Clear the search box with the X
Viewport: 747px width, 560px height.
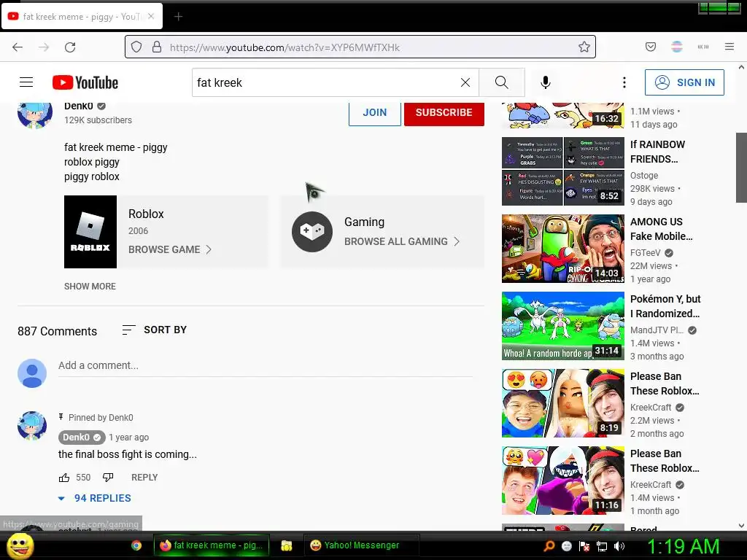coord(465,82)
